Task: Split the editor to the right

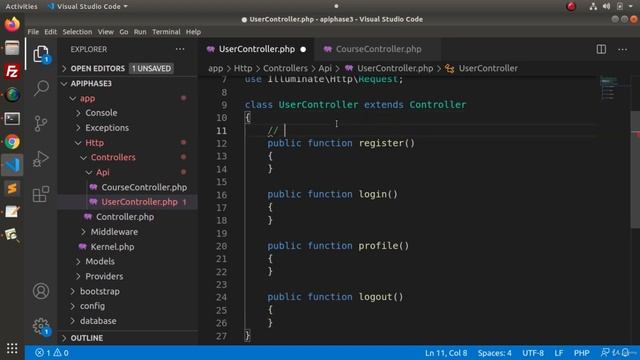Action: click(x=601, y=49)
